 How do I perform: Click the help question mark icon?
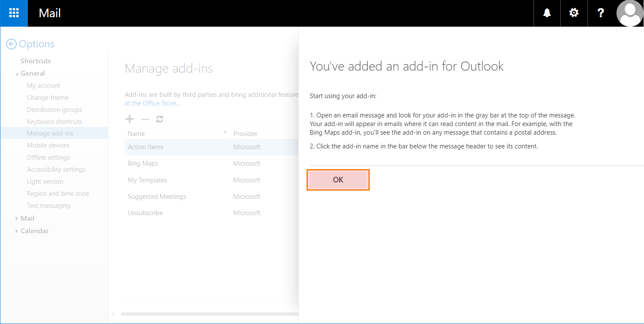(x=601, y=13)
